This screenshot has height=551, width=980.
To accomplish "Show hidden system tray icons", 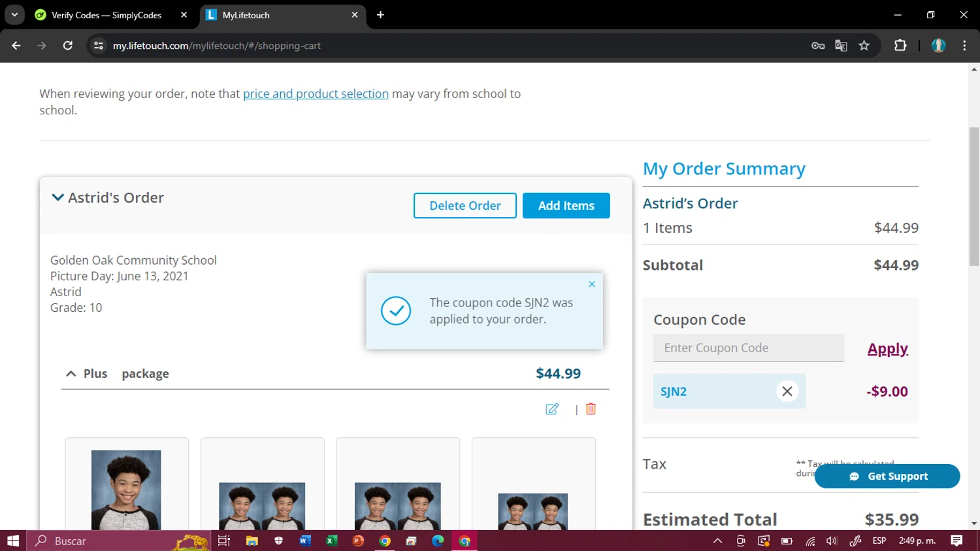I will point(717,541).
